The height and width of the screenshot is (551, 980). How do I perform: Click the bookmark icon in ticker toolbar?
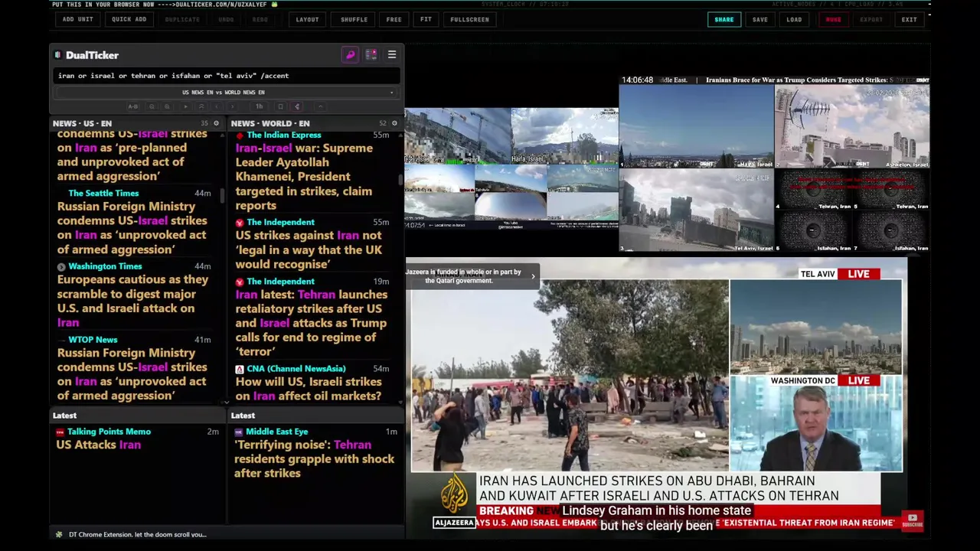281,106
